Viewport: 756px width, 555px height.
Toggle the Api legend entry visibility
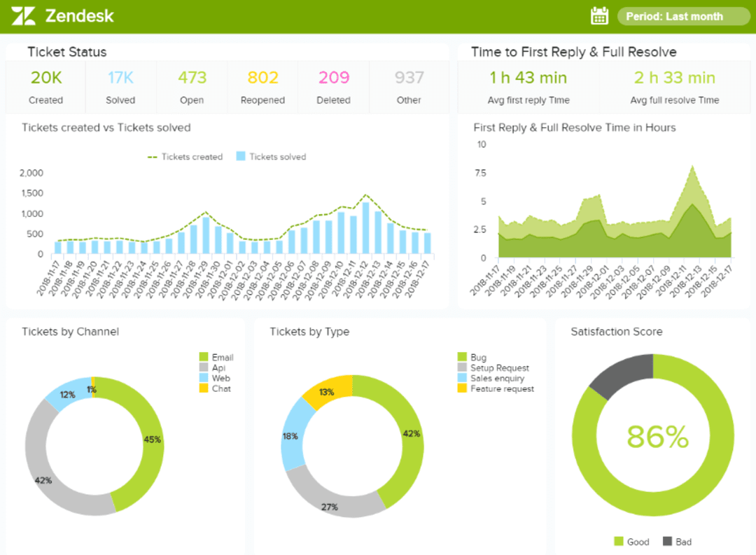pos(202,367)
